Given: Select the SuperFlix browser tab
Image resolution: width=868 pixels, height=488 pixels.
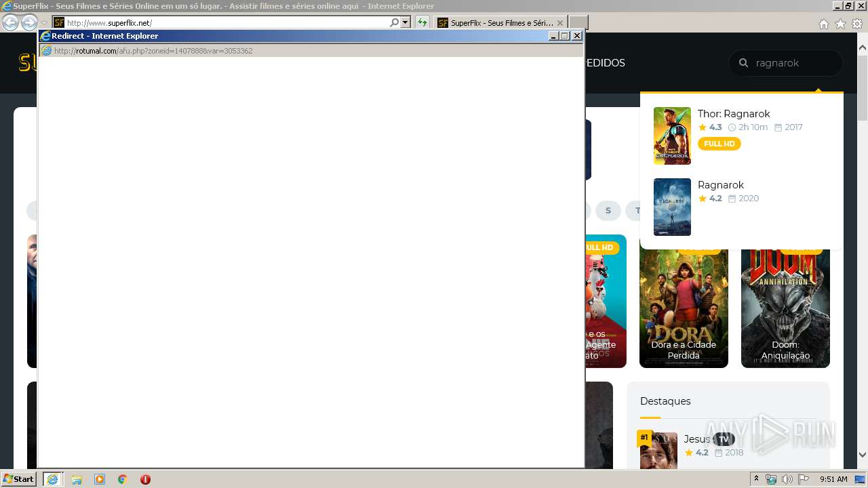Looking at the screenshot, I should point(500,22).
